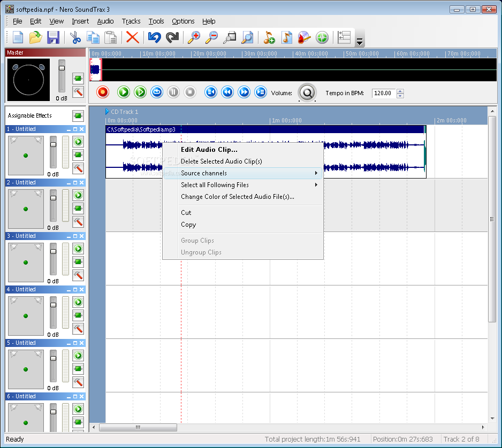Select Cut in the context menu
This screenshot has height=448, width=502.
point(243,213)
